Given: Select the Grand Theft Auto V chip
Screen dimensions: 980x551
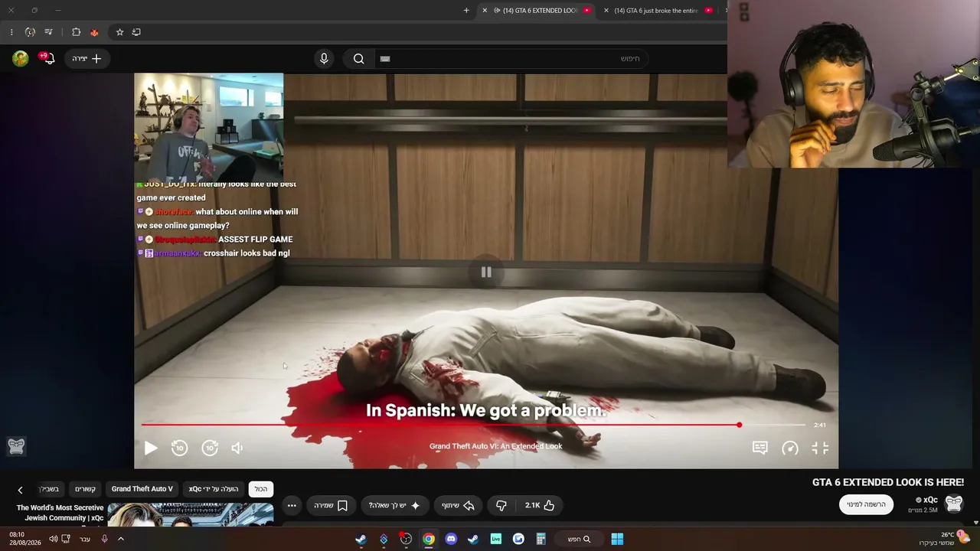Looking at the screenshot, I should click(x=142, y=489).
